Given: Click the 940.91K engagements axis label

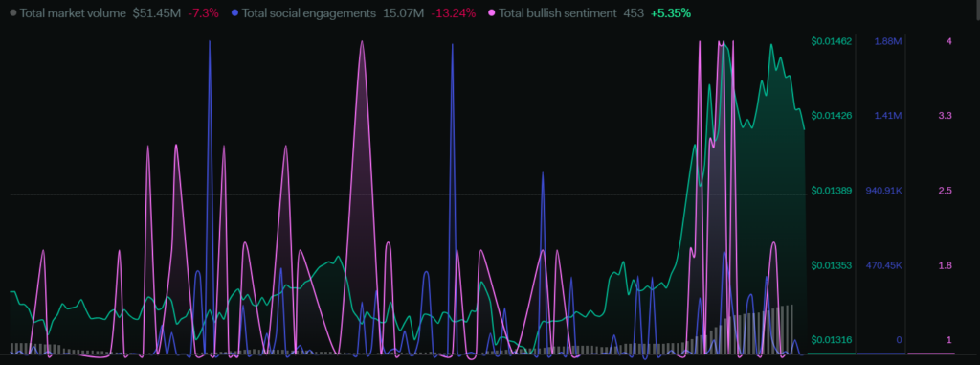Looking at the screenshot, I should point(883,191).
